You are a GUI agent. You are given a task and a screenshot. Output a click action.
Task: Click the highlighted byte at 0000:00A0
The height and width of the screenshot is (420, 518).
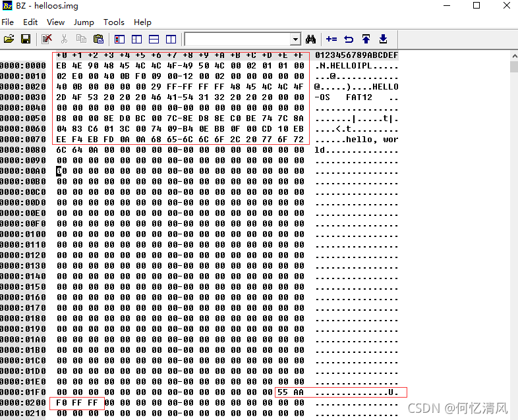coord(61,171)
